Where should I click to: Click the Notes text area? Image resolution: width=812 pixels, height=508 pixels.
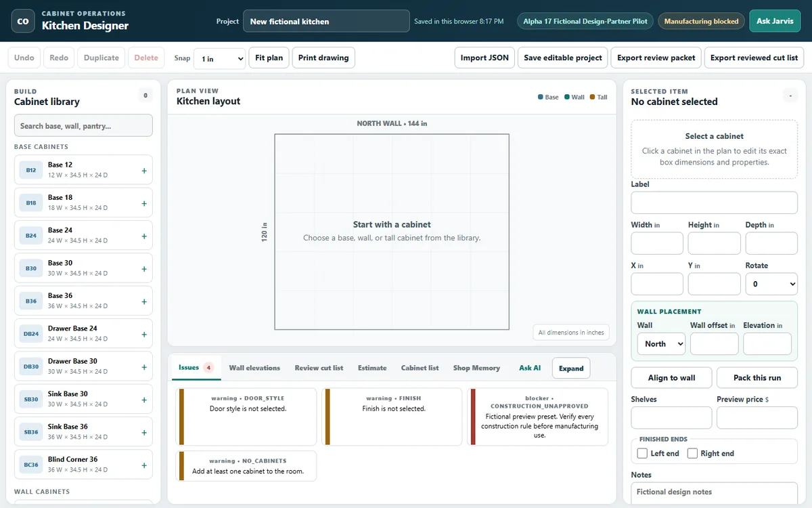click(714, 493)
